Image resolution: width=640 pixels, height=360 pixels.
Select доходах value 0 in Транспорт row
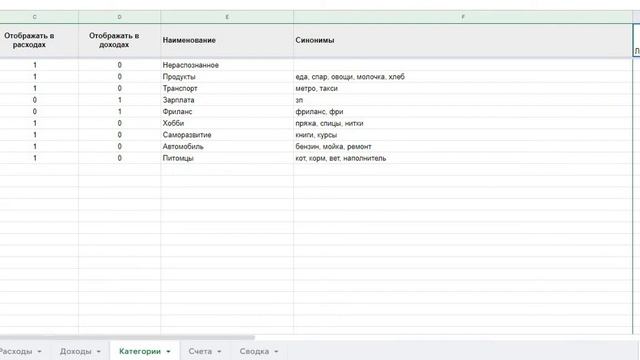point(120,88)
